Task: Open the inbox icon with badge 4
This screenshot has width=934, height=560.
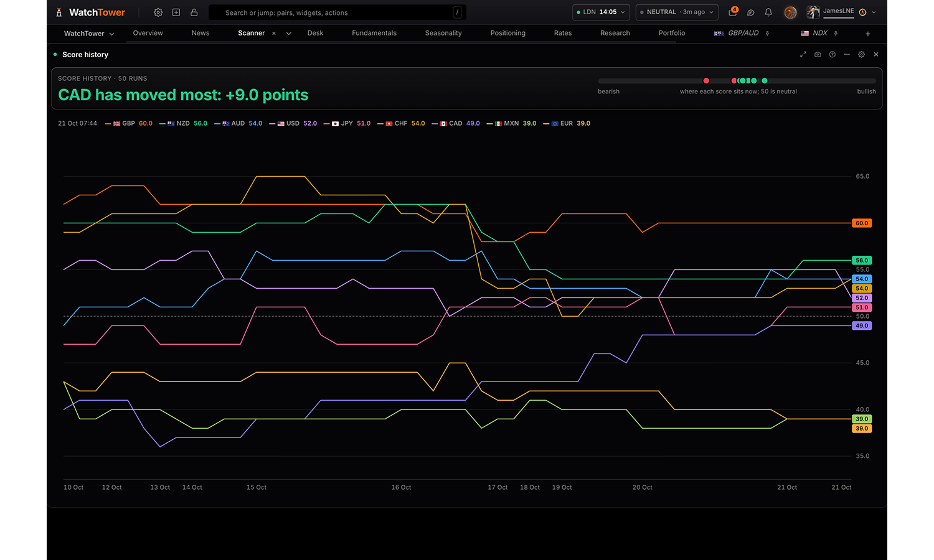Action: tap(733, 12)
